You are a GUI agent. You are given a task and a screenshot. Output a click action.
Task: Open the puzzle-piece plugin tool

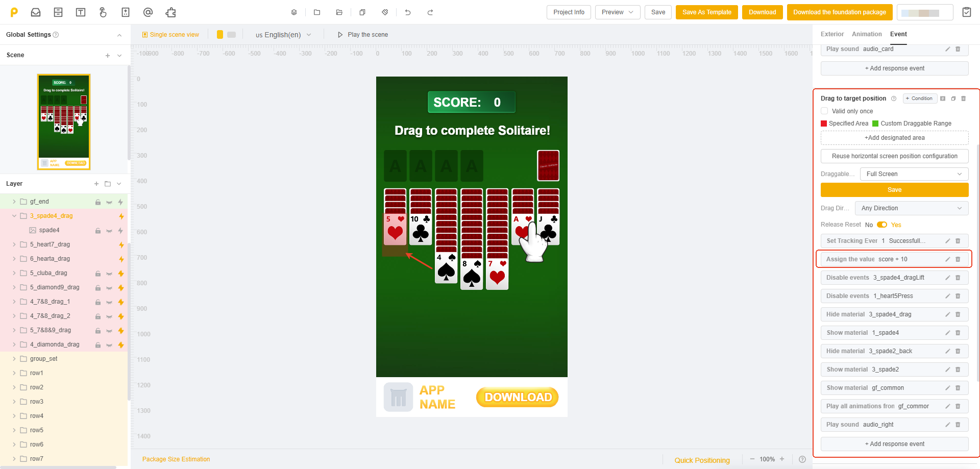coord(170,12)
